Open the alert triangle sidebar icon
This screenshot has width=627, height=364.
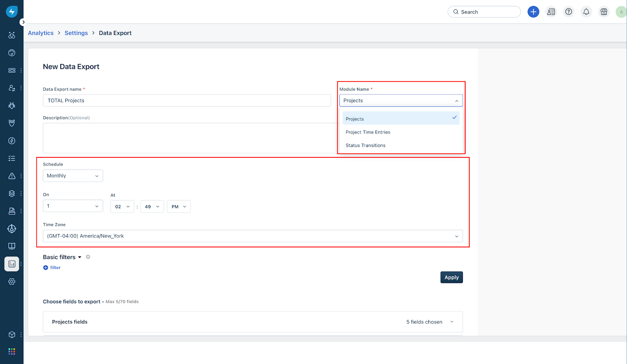click(12, 176)
